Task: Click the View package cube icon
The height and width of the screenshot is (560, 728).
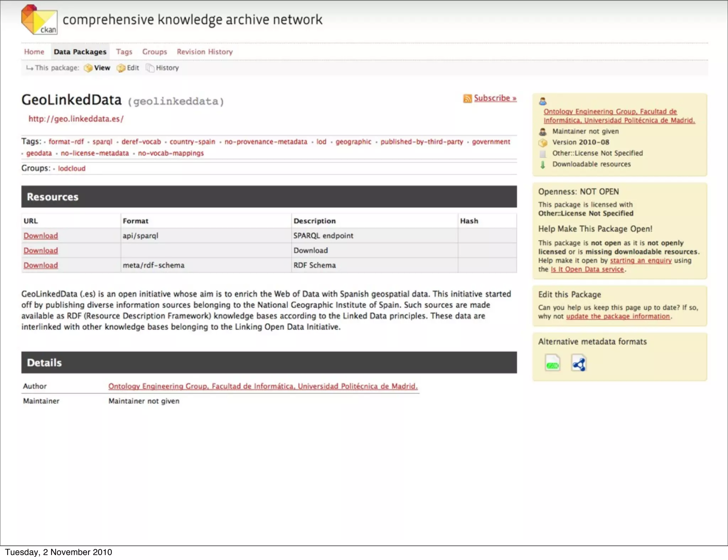Action: pos(88,68)
